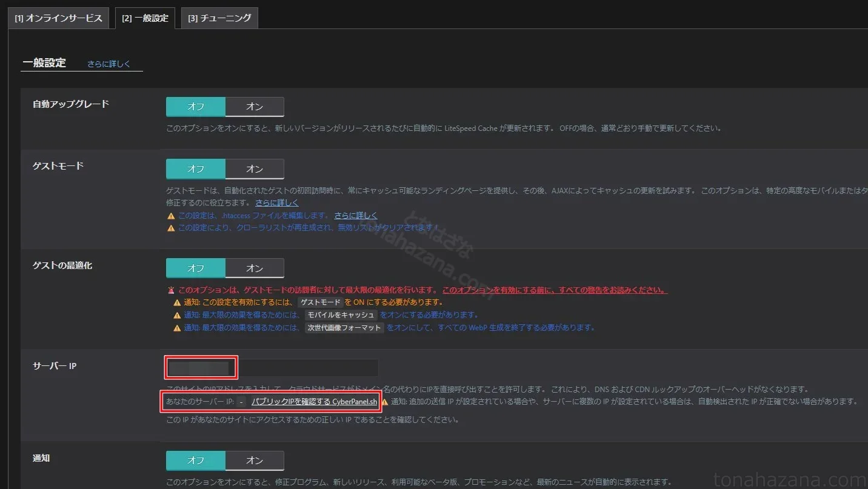Open パブリックIPを確認する CyberPanel.sh link

coord(314,402)
